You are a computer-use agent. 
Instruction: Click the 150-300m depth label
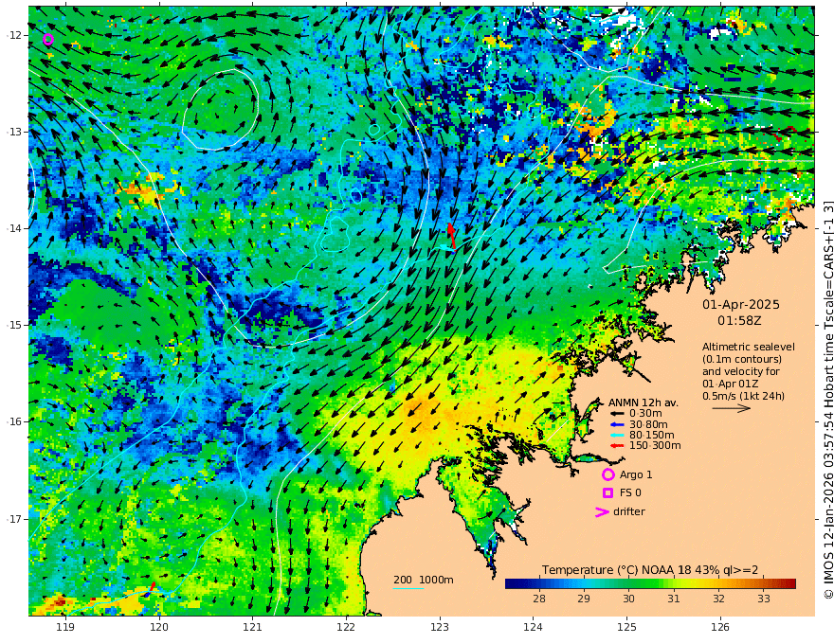click(655, 445)
